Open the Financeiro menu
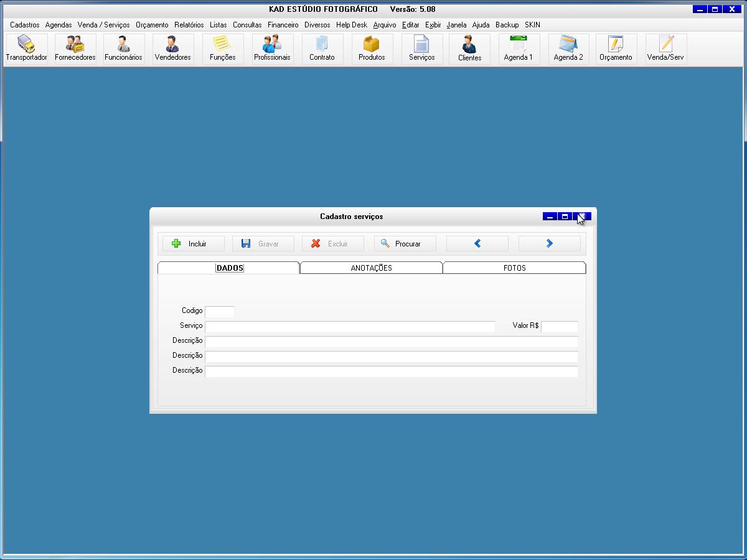The width and height of the screenshot is (747, 560). click(283, 25)
